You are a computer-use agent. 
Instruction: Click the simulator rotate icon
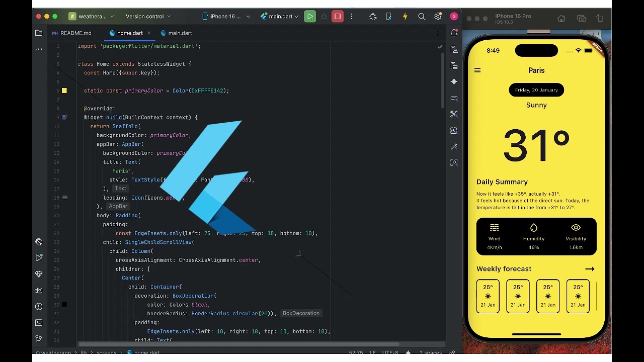(600, 19)
